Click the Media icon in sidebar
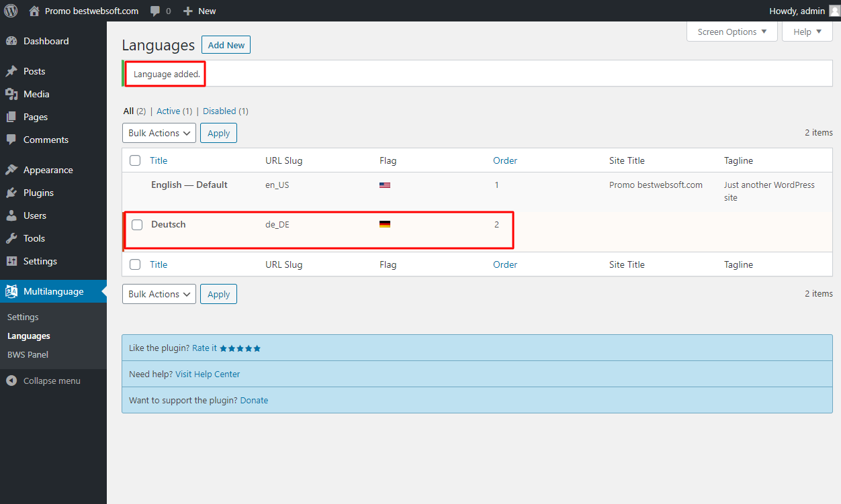The image size is (841, 504). (11, 94)
